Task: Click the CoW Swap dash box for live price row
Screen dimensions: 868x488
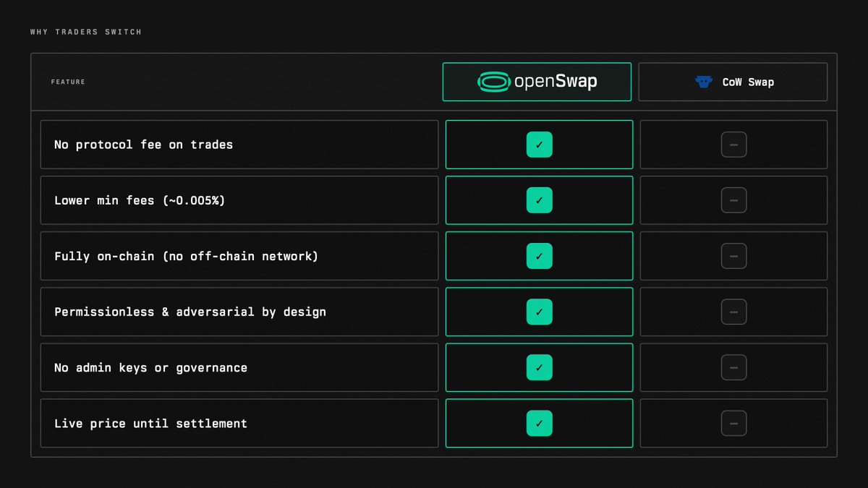Action: (733, 423)
